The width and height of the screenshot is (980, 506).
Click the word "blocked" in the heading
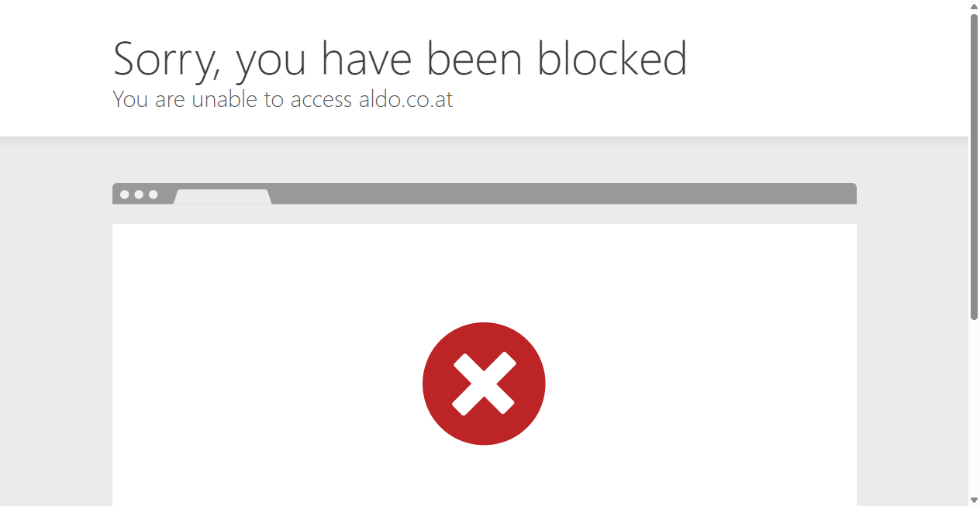(612, 58)
